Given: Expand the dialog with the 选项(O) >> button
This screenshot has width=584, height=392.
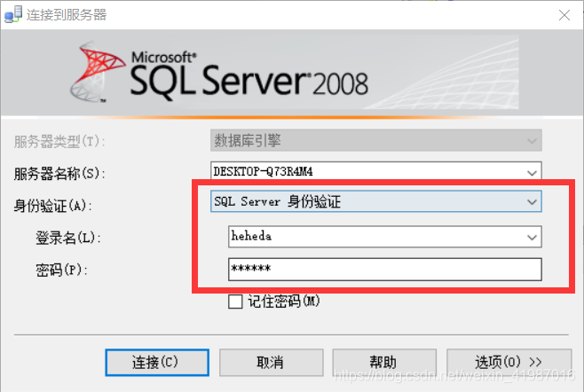Looking at the screenshot, I should pos(509,362).
